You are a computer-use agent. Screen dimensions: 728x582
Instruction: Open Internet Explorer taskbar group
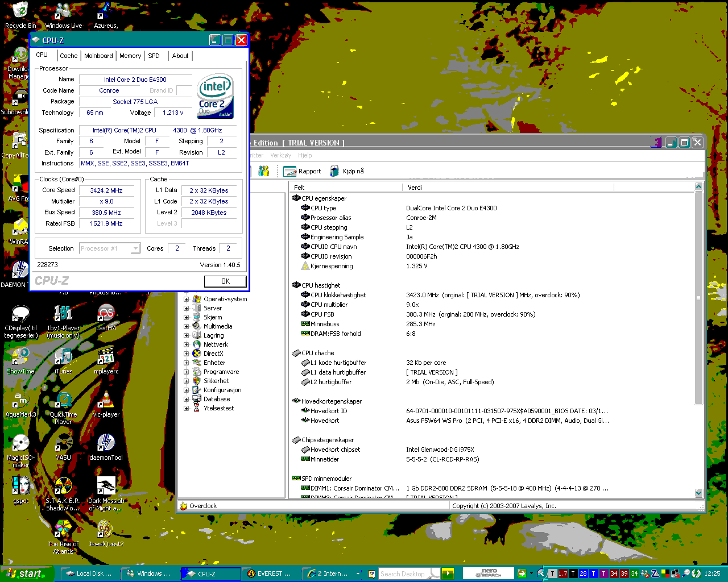click(333, 573)
